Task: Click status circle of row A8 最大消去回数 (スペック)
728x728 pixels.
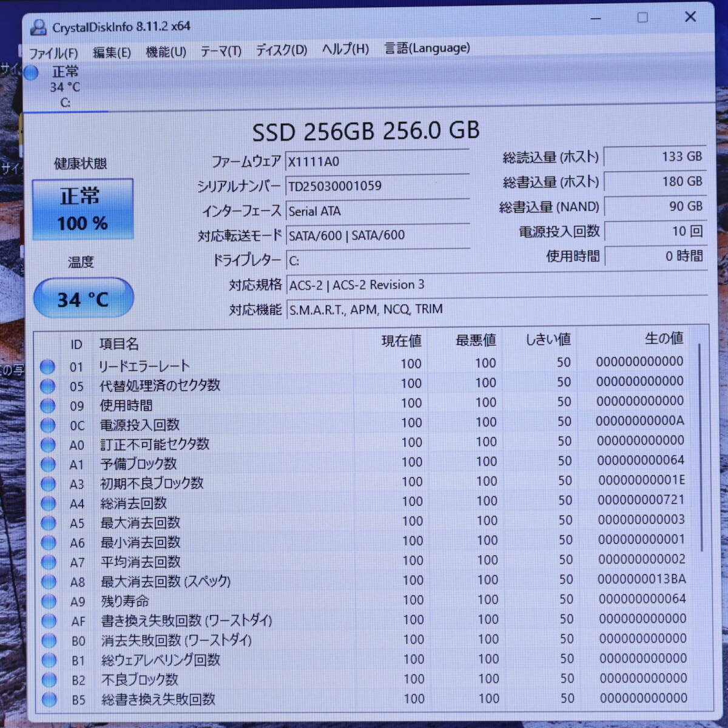Action: click(49, 582)
